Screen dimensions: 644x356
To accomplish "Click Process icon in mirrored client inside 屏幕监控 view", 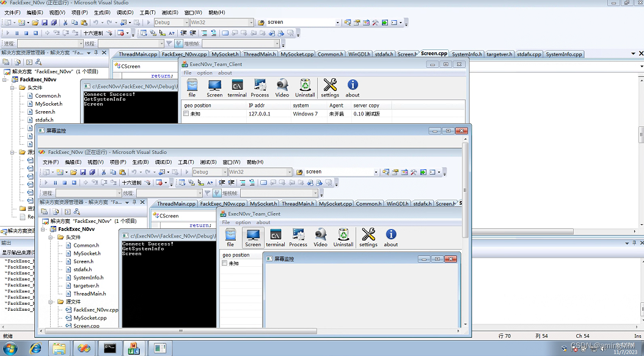I will 298,238.
